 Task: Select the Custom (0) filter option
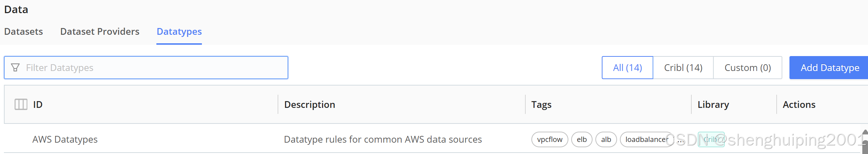[748, 67]
